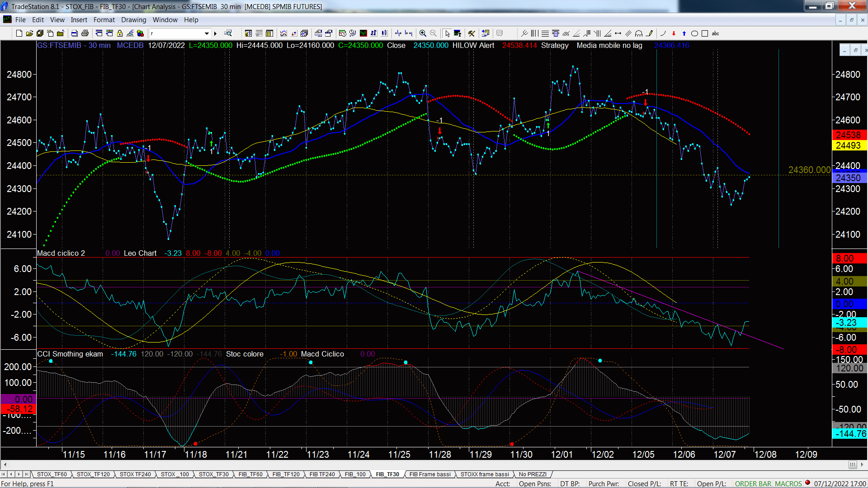Select the horizontal double-arrow drawing tool
The image size is (868, 488).
618,33
